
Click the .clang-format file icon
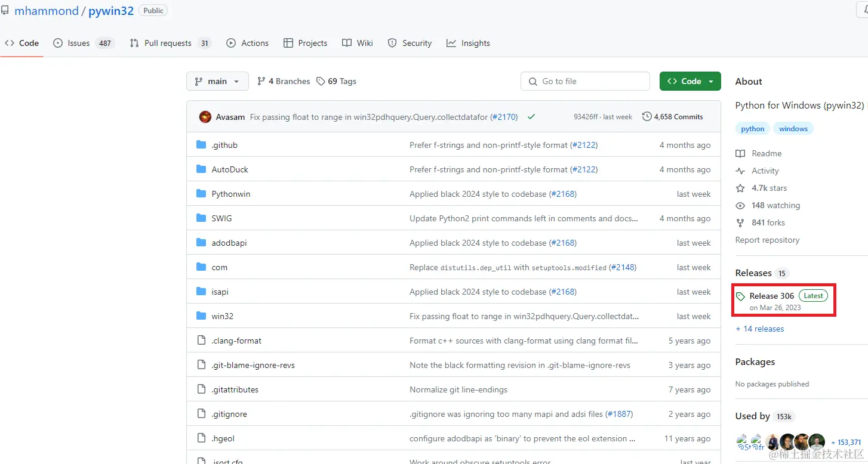click(201, 341)
